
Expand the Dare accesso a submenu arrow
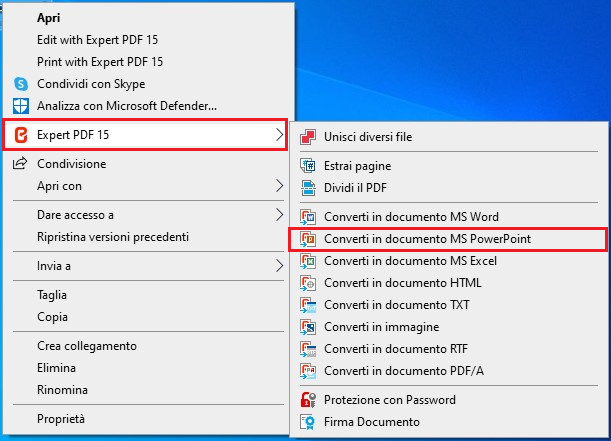pyautogui.click(x=279, y=215)
